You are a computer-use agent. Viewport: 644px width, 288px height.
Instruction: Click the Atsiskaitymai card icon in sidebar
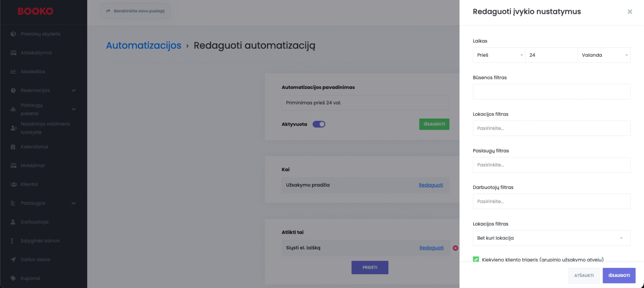13,53
